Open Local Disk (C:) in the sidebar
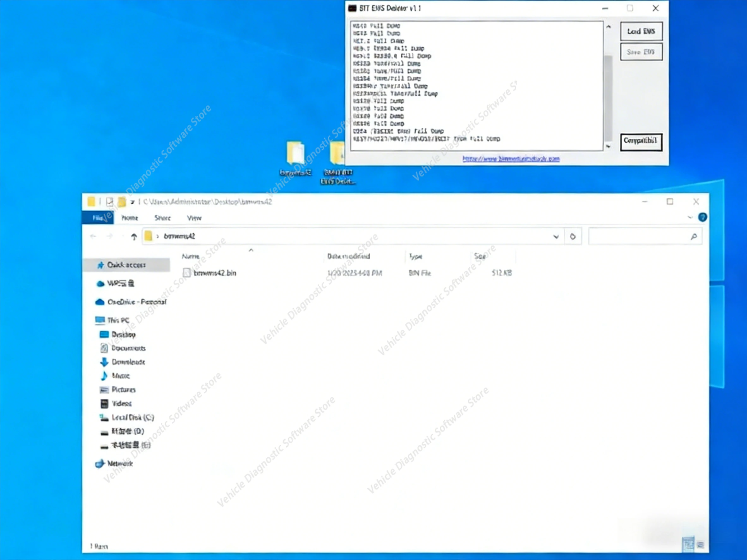This screenshot has width=747, height=560. [x=127, y=418]
